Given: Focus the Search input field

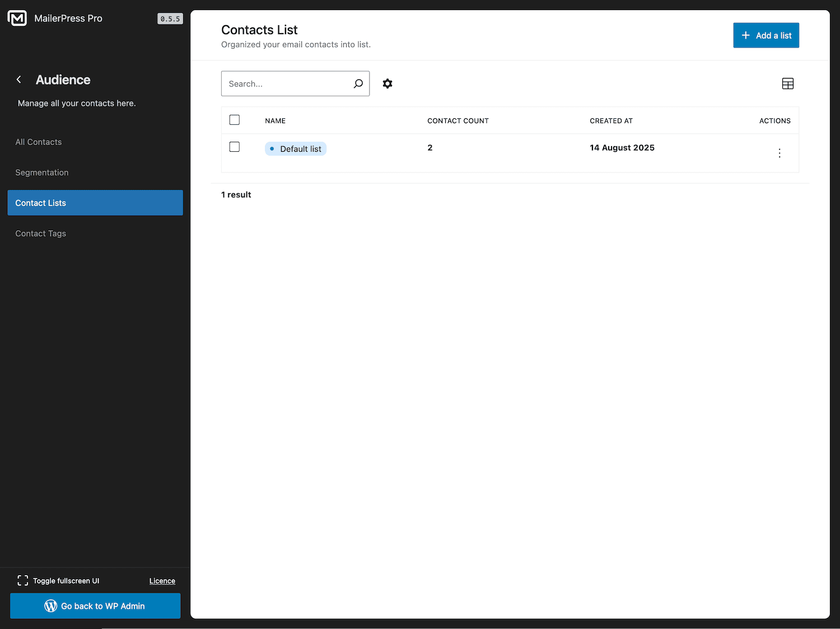Looking at the screenshot, I should pos(286,83).
